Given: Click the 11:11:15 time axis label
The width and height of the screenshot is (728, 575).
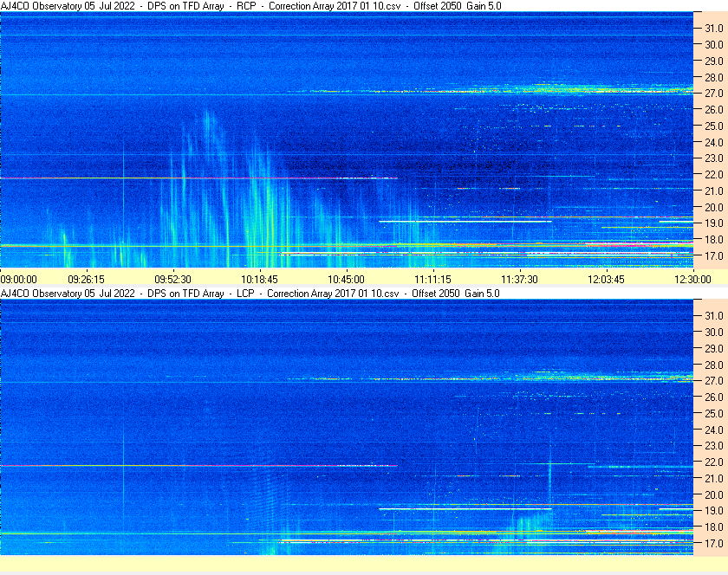Looking at the screenshot, I should [433, 279].
